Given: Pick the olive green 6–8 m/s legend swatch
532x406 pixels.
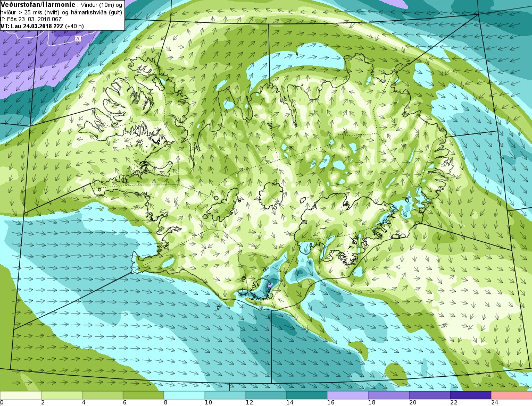Looking at the screenshot, I should (x=144, y=395).
